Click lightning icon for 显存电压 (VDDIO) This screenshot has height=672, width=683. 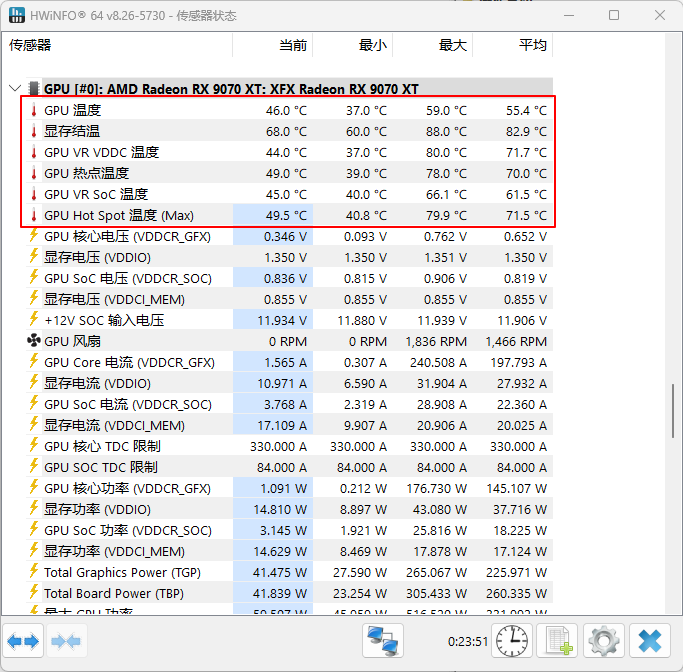[x=34, y=257]
